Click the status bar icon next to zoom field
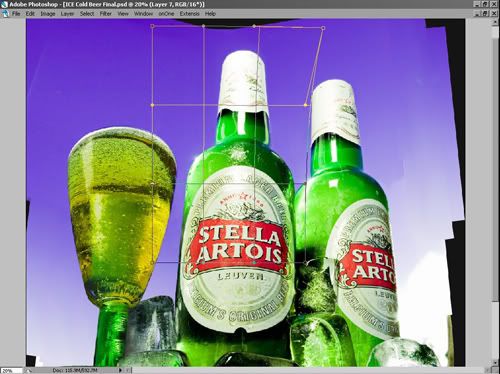The width and height of the screenshot is (500, 374). click(27, 370)
